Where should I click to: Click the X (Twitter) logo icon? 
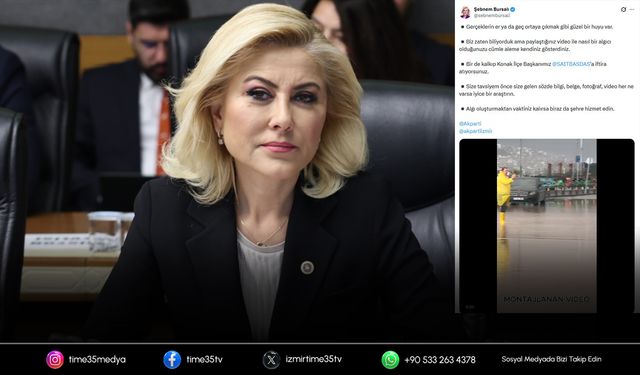(x=271, y=359)
